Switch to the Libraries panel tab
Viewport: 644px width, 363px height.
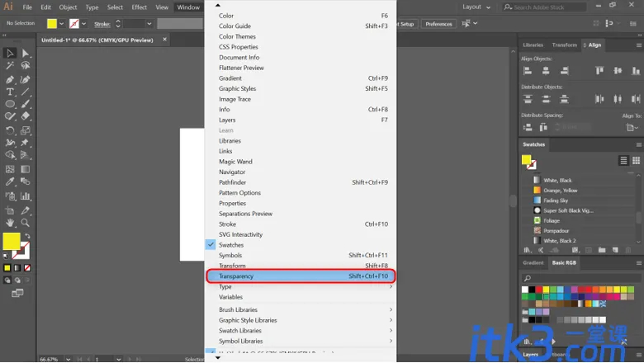pos(533,45)
